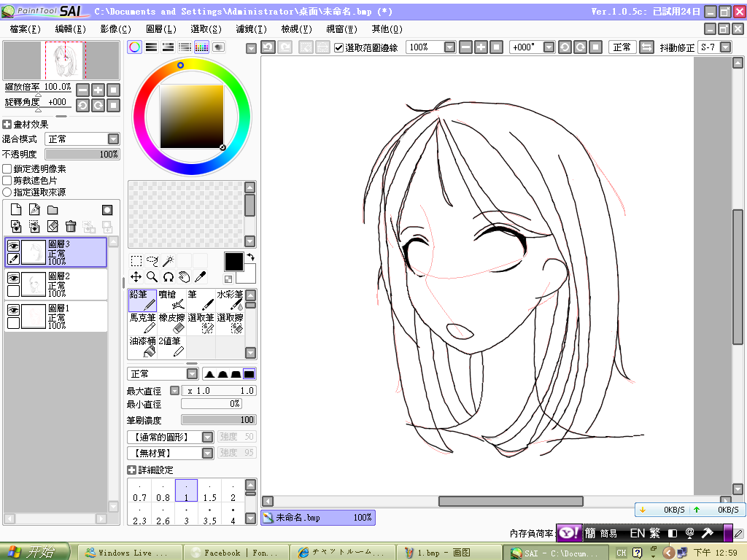Pick the rotate view tool
Image resolution: width=747 pixels, height=560 pixels.
[x=169, y=276]
